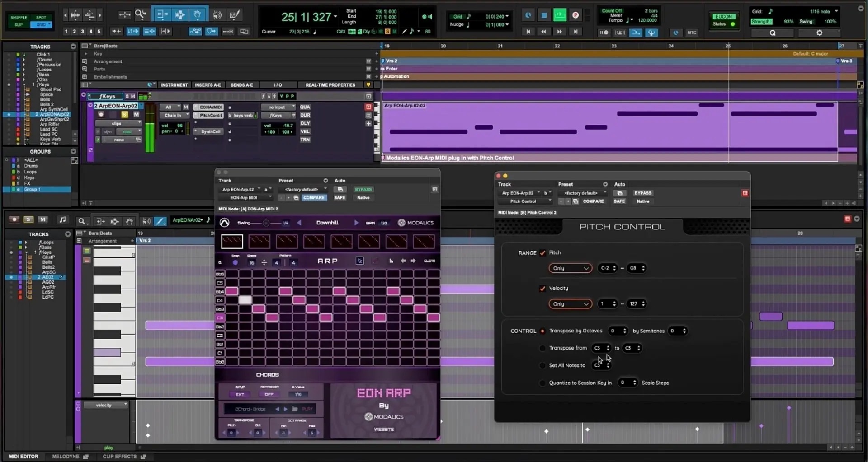Screen dimensions: 868x462
Task: Select the Pencil tool in top toolbar
Action: coord(234,15)
